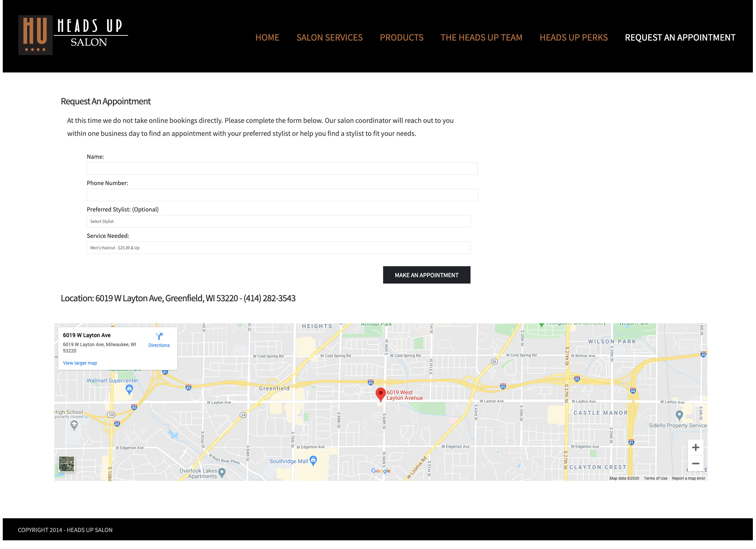Open The Heads Up Team page

click(481, 37)
